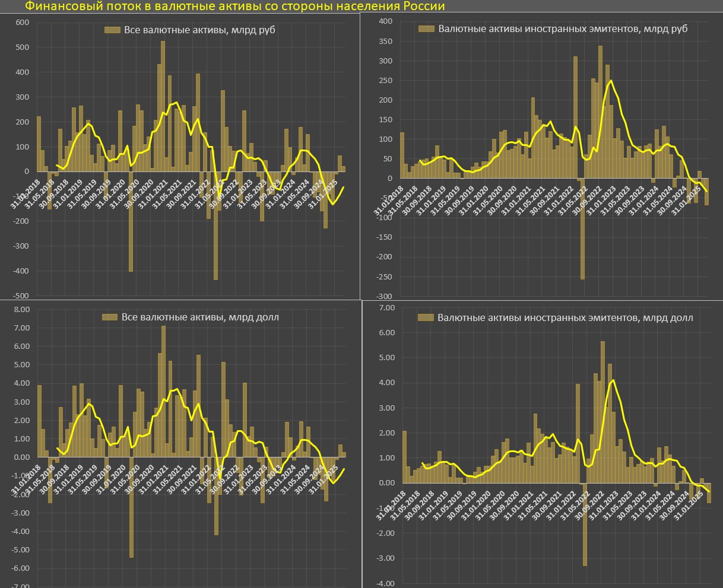Click legend swatch of foreign issuers ruble chart
Screen dimensions: 723x588
click(x=426, y=28)
